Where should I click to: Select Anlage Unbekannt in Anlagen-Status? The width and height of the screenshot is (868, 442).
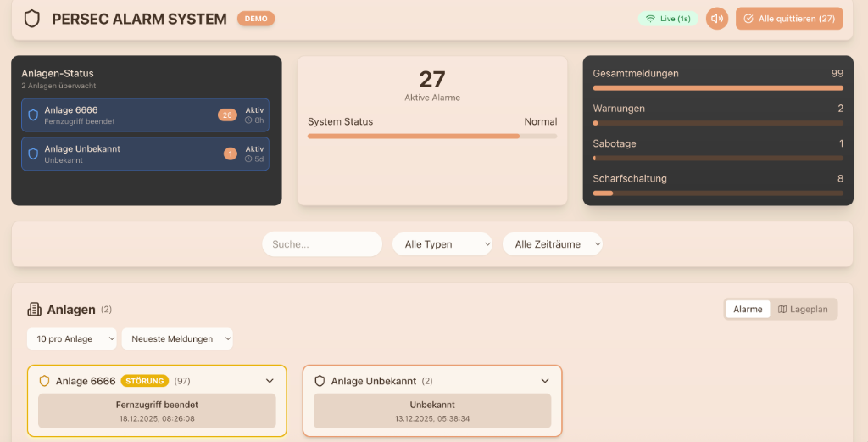tap(146, 154)
